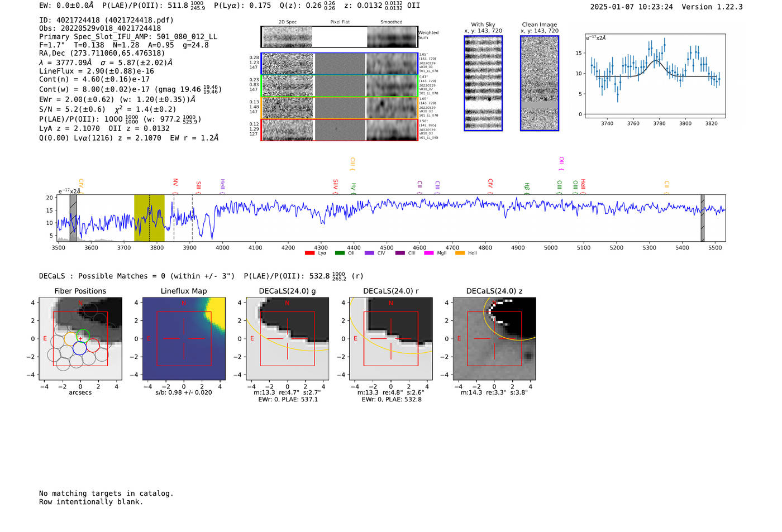The image size is (782, 532).
Task: Click the EWr: 0, PLAE: 532.8 caption
Action: pos(392,400)
